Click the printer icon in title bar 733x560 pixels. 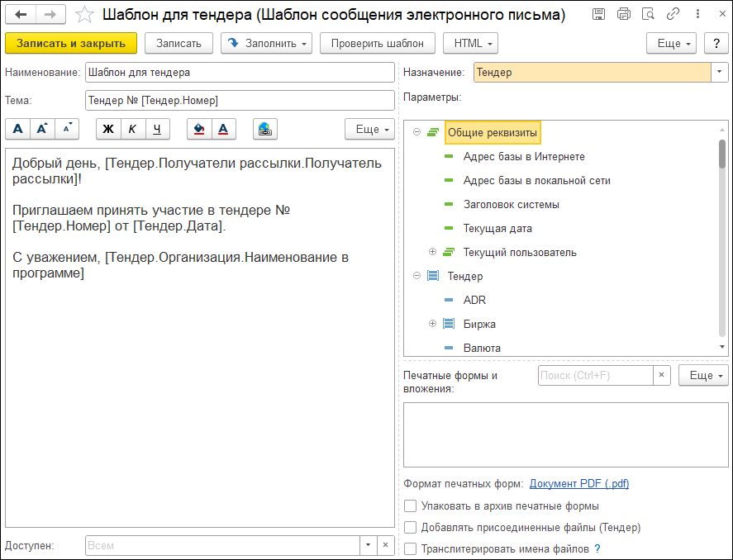(x=624, y=14)
